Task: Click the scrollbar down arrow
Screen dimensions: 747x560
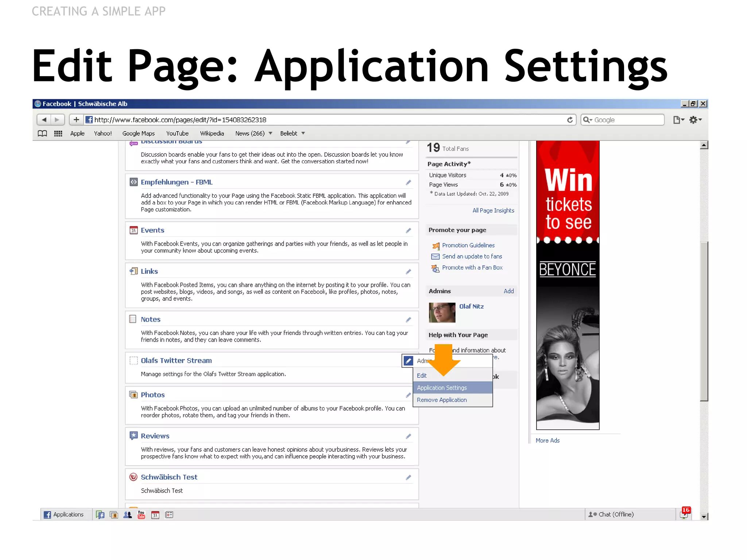Action: pyautogui.click(x=704, y=516)
